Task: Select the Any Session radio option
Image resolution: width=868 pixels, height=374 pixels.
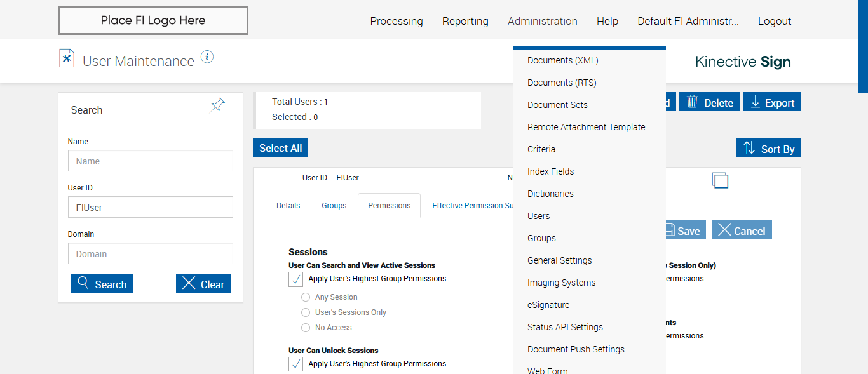Action: pos(306,297)
